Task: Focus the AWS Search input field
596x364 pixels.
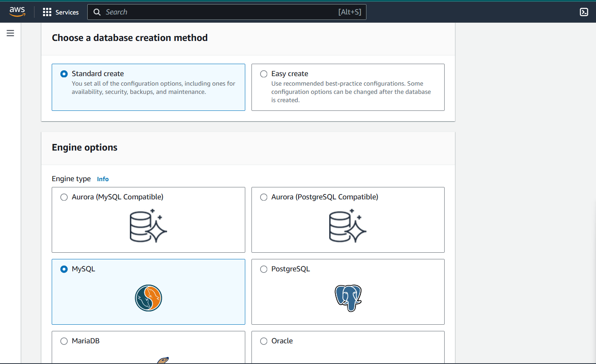Action: [227, 12]
